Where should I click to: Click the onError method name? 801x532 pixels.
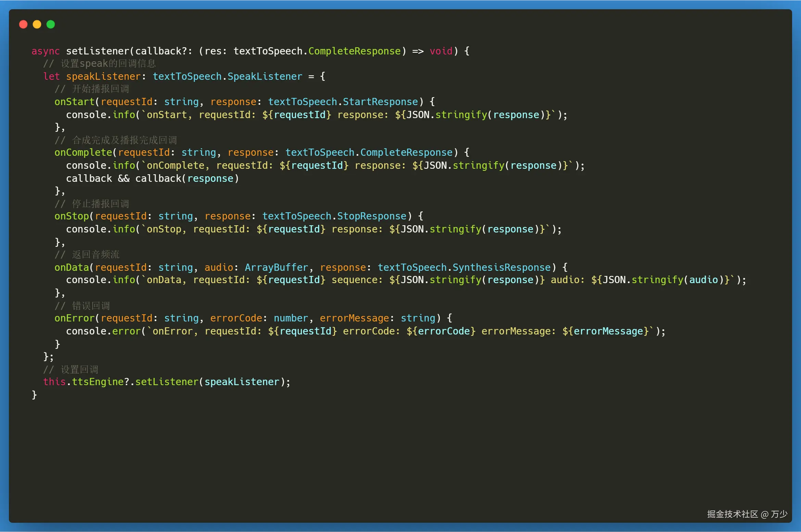[x=74, y=318]
